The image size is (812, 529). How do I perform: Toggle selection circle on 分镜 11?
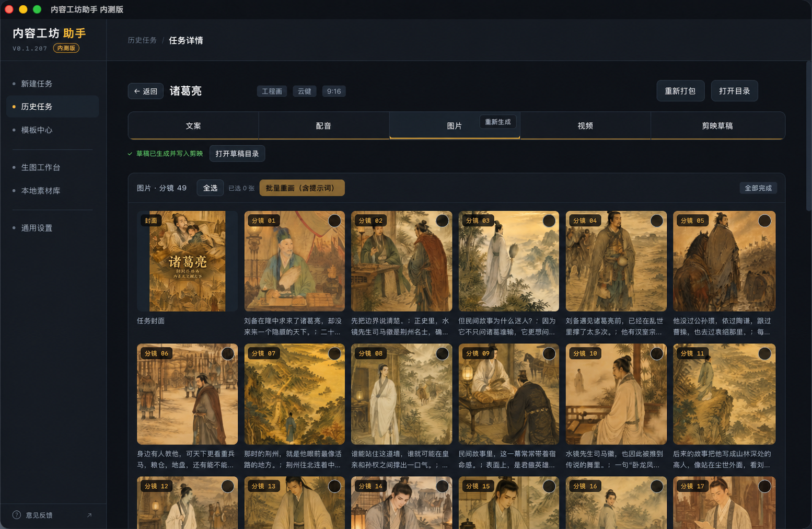click(764, 353)
